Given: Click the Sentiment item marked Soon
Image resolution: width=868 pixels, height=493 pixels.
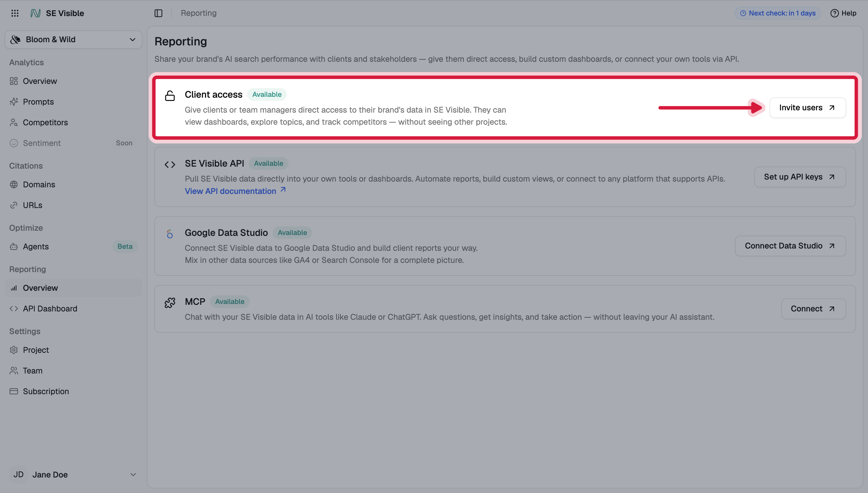Looking at the screenshot, I should pyautogui.click(x=73, y=143).
